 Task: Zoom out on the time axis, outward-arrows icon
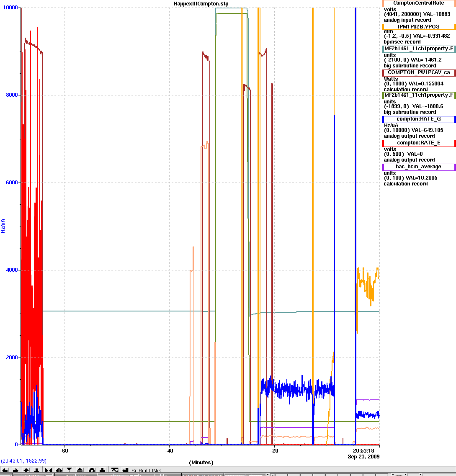coord(59,471)
